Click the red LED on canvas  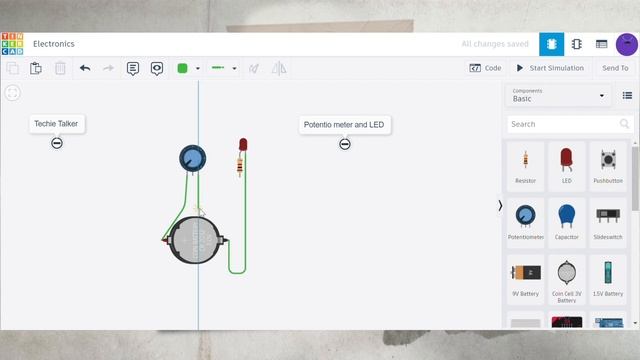[x=243, y=144]
